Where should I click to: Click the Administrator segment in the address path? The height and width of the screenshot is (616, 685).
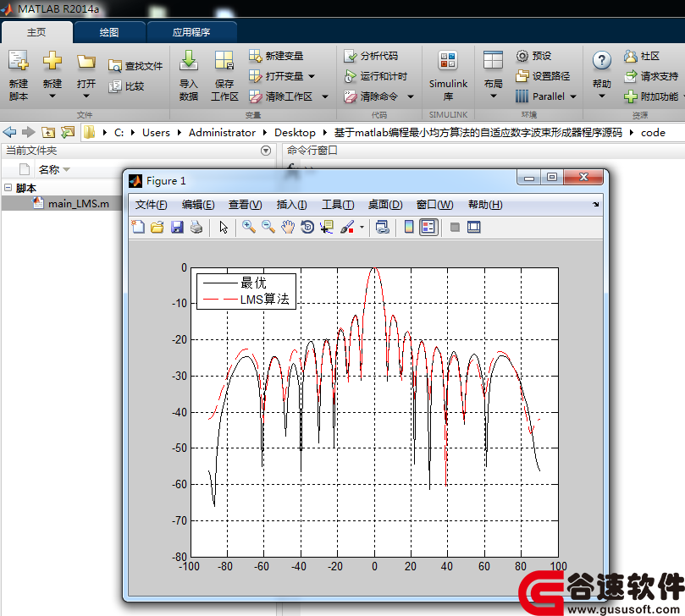pyautogui.click(x=222, y=132)
